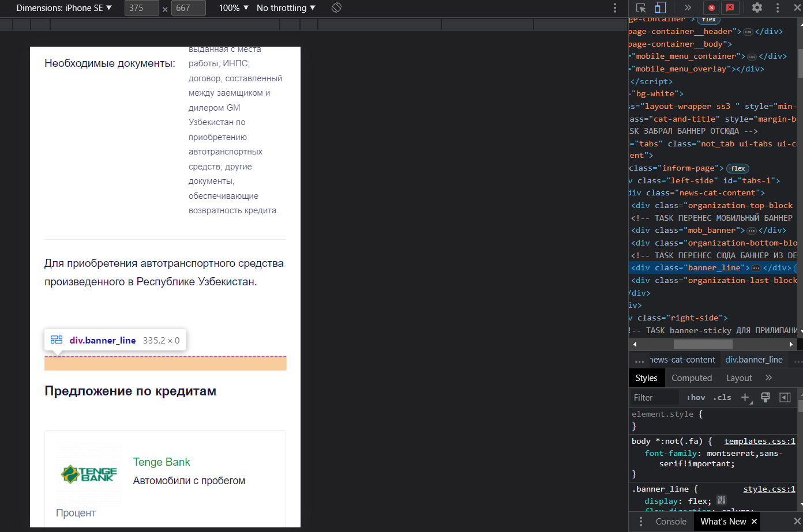
Task: Click the new style rule plus icon
Action: click(745, 398)
